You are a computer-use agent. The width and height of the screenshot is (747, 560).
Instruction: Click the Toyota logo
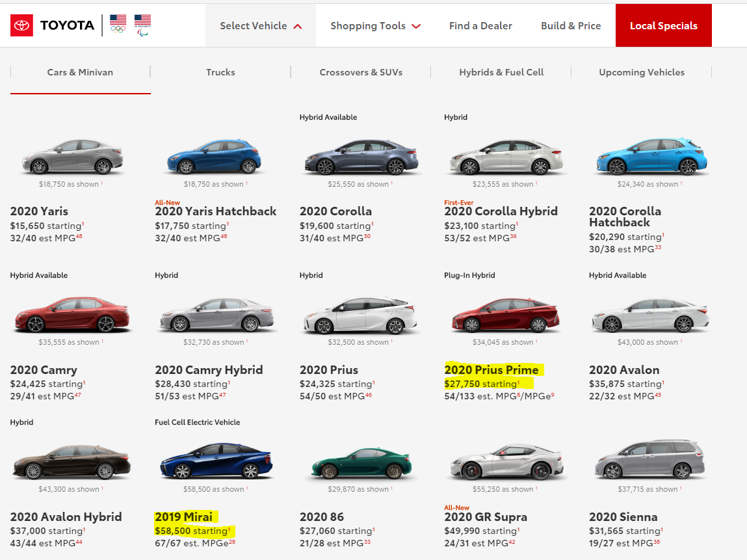52,25
